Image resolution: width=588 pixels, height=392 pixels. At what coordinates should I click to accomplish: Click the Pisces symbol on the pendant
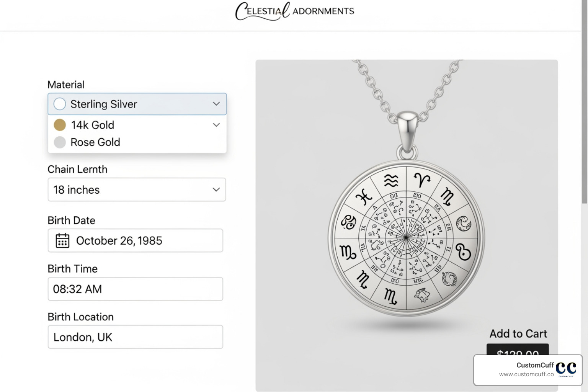pyautogui.click(x=364, y=196)
